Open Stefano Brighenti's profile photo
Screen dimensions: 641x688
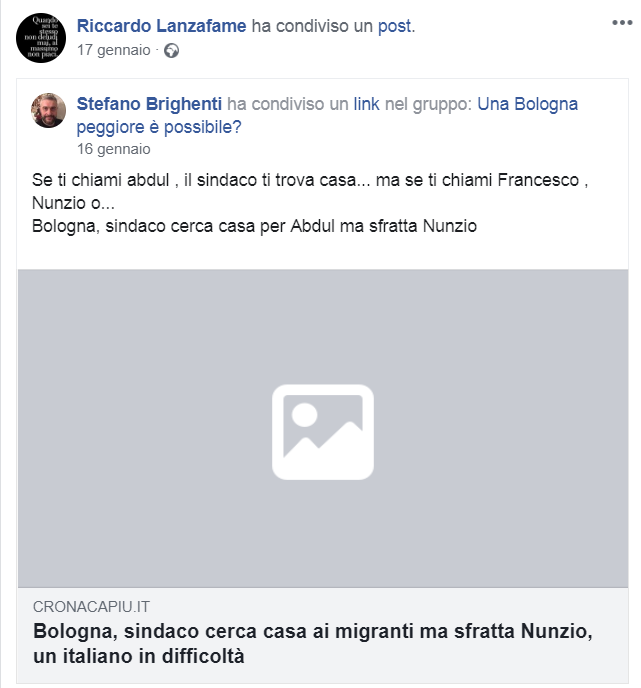point(48,110)
